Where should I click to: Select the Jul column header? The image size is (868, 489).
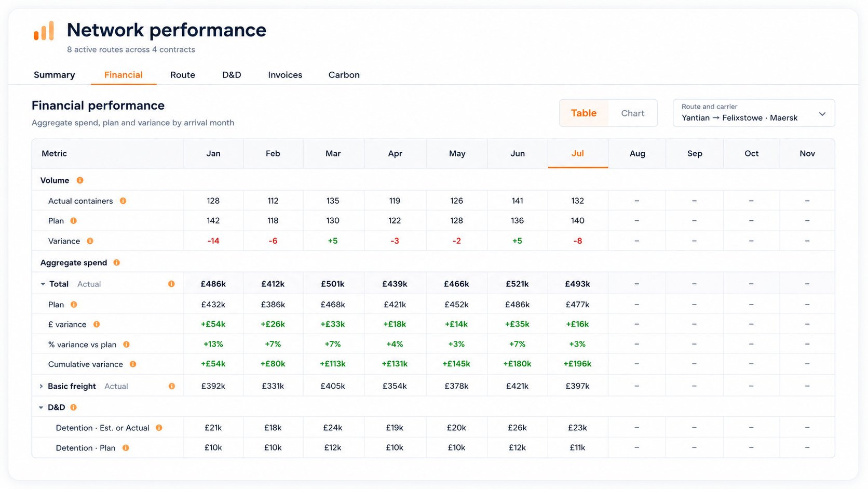[578, 153]
